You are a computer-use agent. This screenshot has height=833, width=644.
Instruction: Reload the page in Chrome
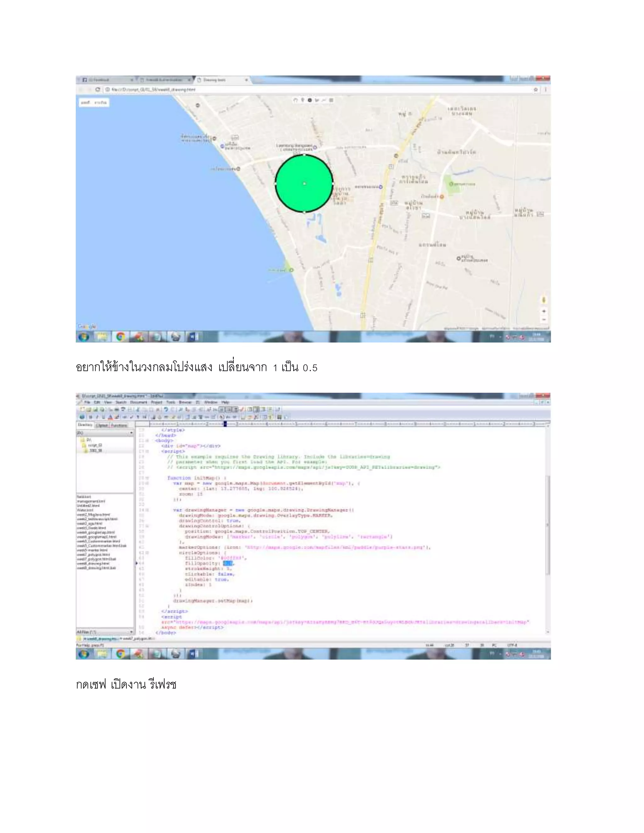click(x=98, y=90)
